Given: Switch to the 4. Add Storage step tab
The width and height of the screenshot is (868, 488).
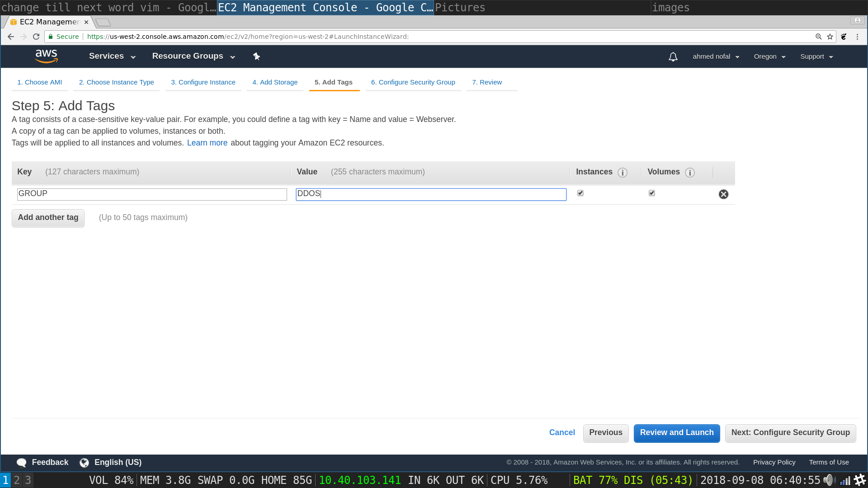Looking at the screenshot, I should pyautogui.click(x=275, y=82).
